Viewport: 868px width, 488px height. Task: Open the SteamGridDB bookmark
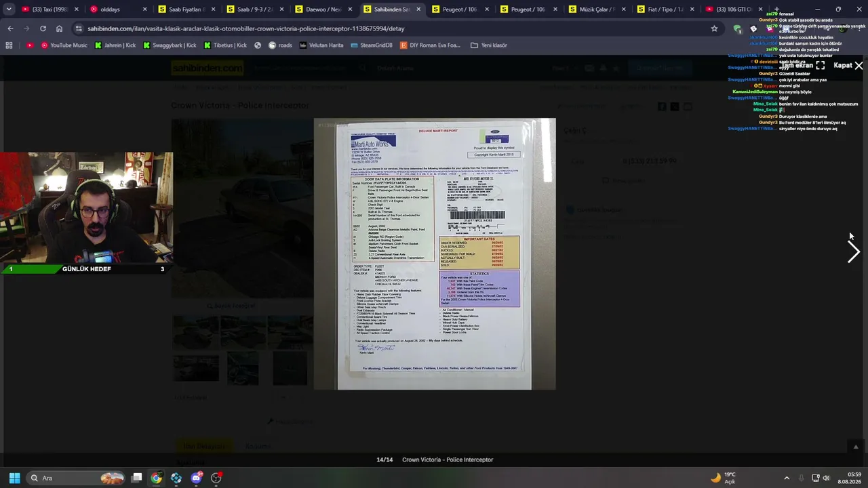click(372, 45)
